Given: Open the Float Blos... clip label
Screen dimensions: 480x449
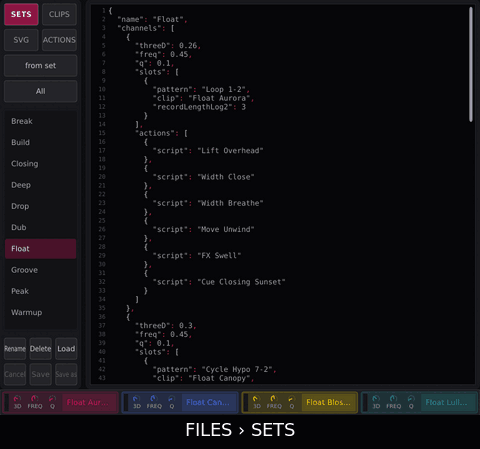Looking at the screenshot, I should (328, 403).
